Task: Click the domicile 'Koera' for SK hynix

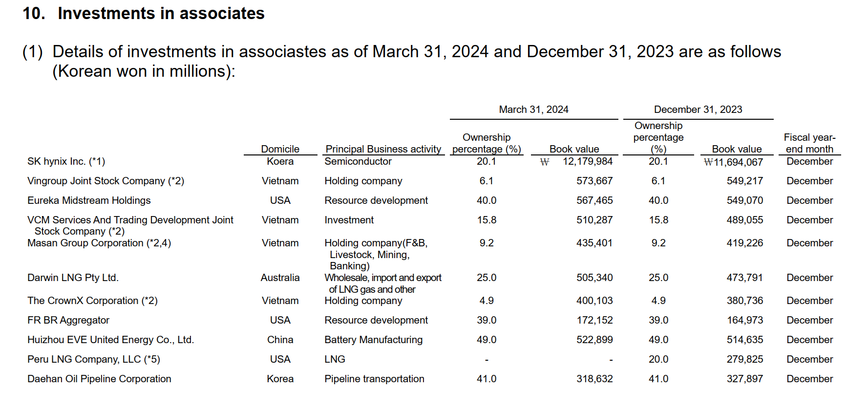Action: click(x=280, y=161)
